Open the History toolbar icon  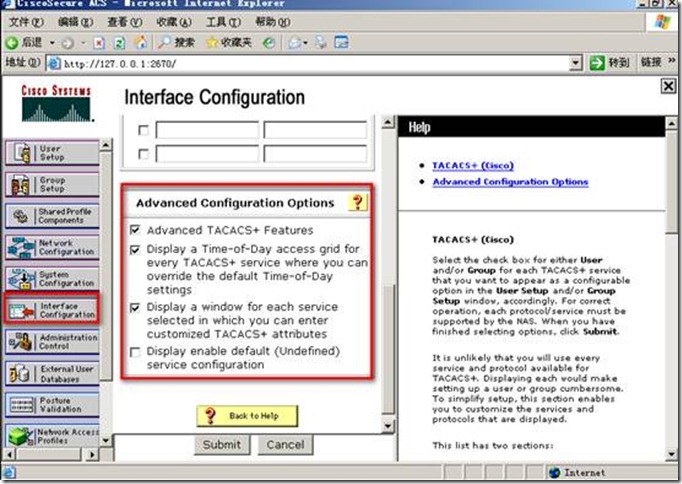269,43
